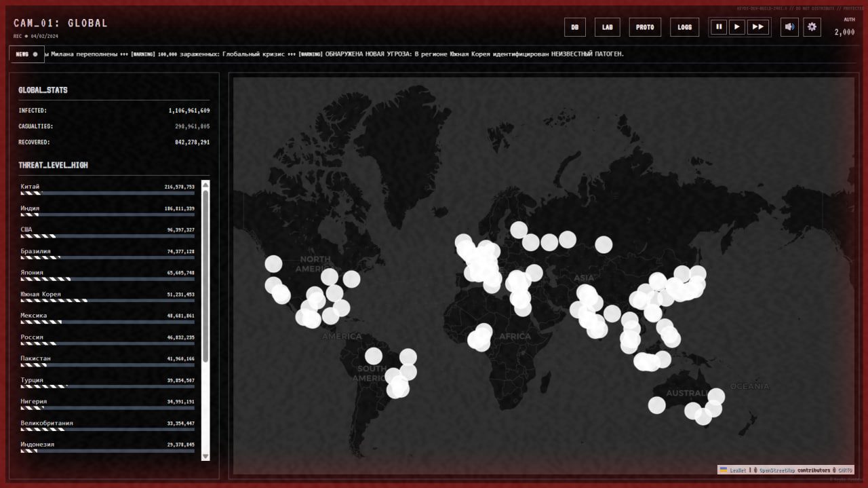The width and height of the screenshot is (868, 488).
Task: Open settings via the gear icon
Action: [x=812, y=27]
